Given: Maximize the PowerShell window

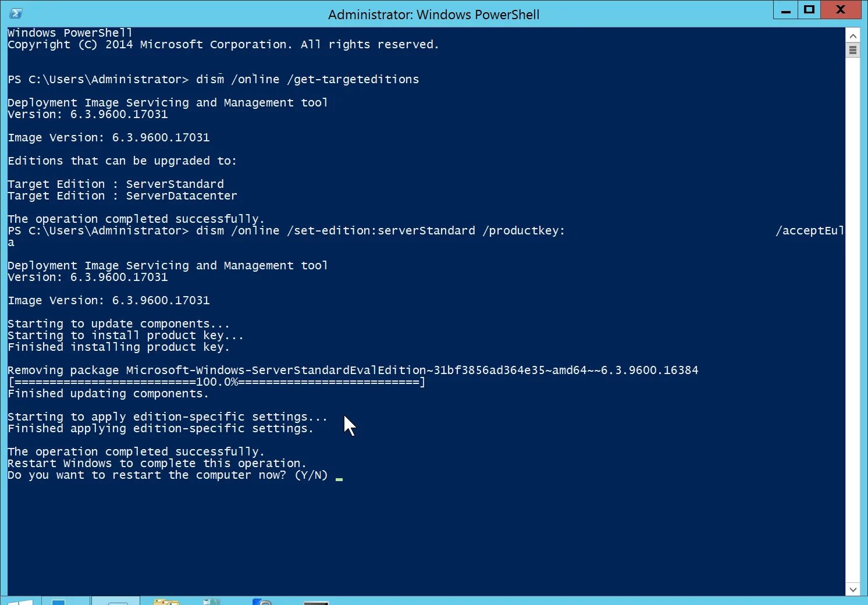Looking at the screenshot, I should pyautogui.click(x=809, y=10).
